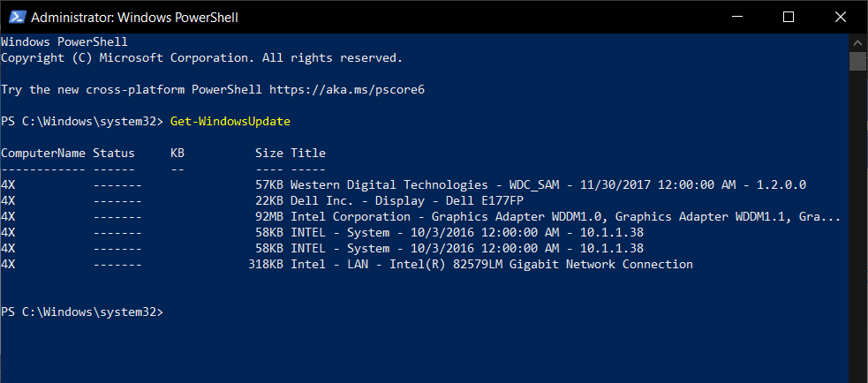This screenshot has height=383, width=868.
Task: Click the "Administrator: Windows PowerShell" title text
Action: point(134,17)
